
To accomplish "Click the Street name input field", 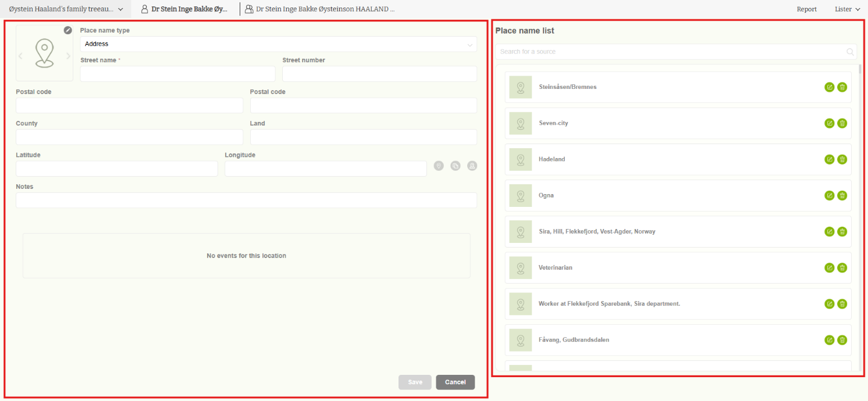I will point(177,74).
